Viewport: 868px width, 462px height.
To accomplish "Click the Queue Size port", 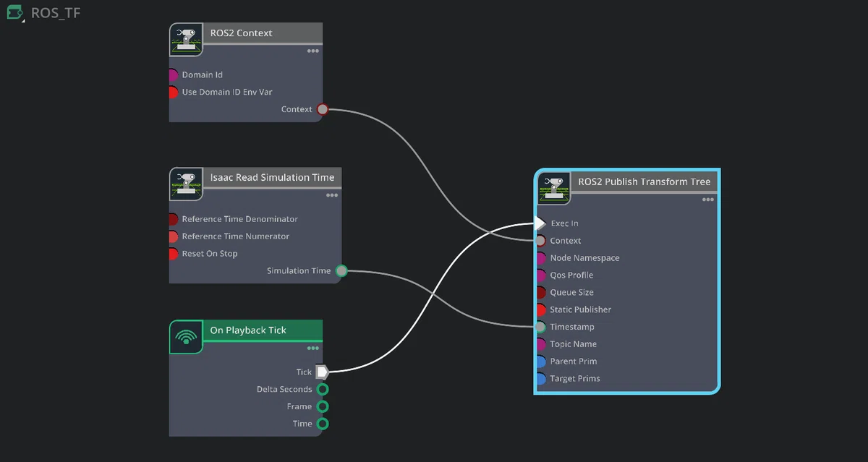I will coord(540,293).
